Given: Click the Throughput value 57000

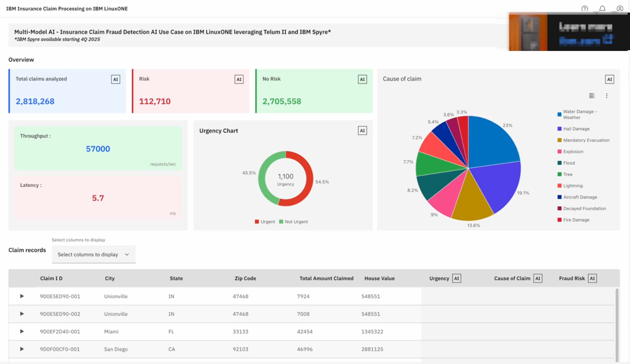Looking at the screenshot, I should [x=98, y=149].
